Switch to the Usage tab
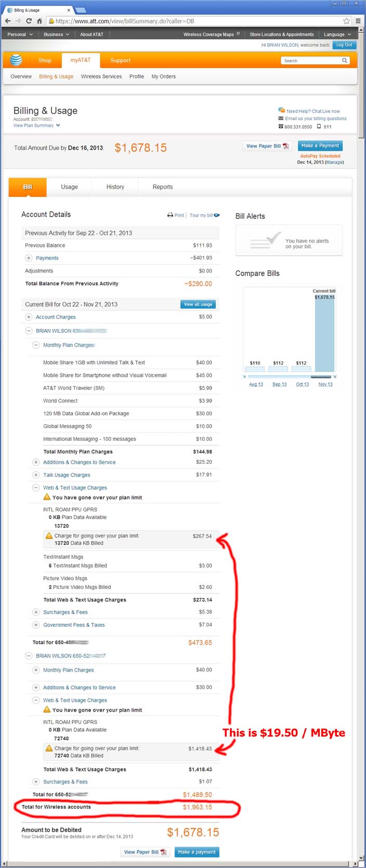 coord(69,187)
